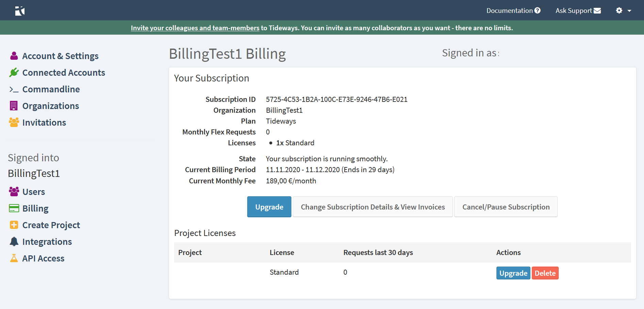644x309 pixels.
Task: Follow the invite colleagues and team-members link
Action: coord(195,28)
